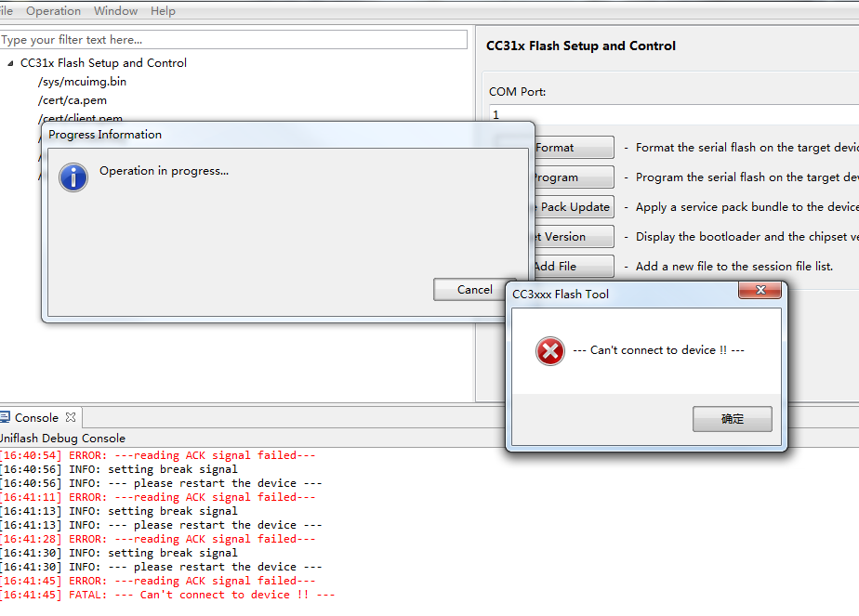Viewport: 859px width, 616px height.
Task: Click the Program button
Action: 574,177
